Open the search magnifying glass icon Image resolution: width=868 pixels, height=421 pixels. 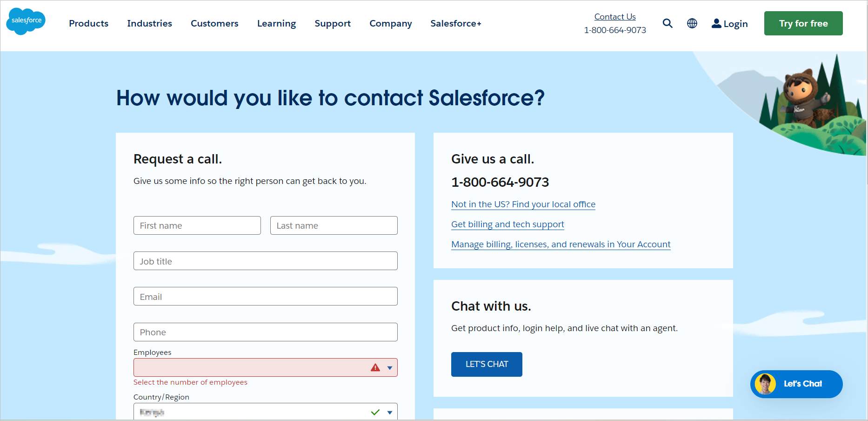[668, 23]
